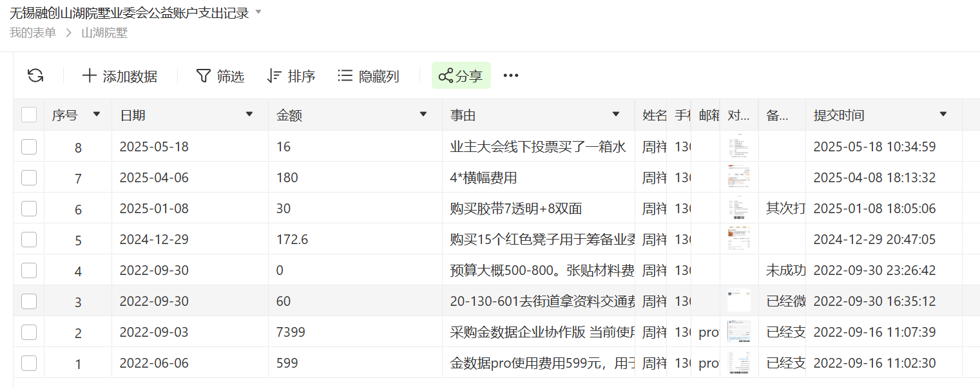
Task: Click the sort icon (排序)
Action: tap(274, 76)
